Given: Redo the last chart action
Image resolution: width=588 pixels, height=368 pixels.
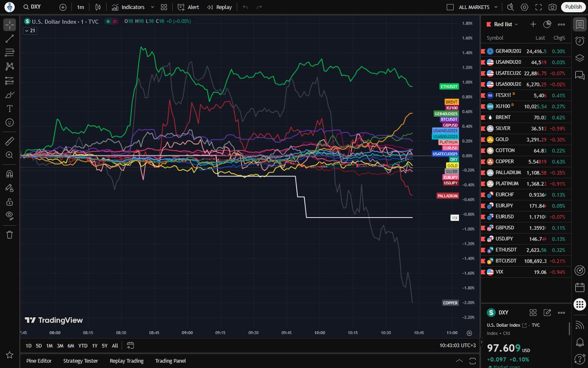Looking at the screenshot, I should click(x=259, y=7).
